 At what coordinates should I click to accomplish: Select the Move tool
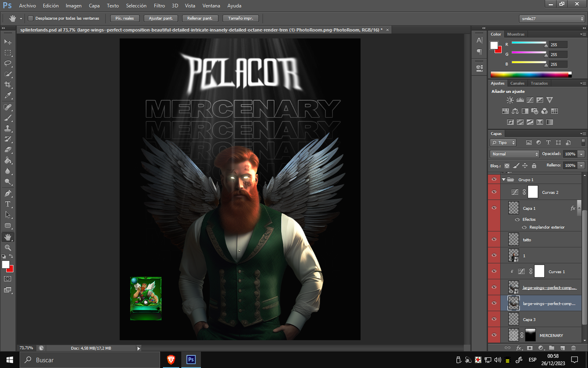(8, 42)
